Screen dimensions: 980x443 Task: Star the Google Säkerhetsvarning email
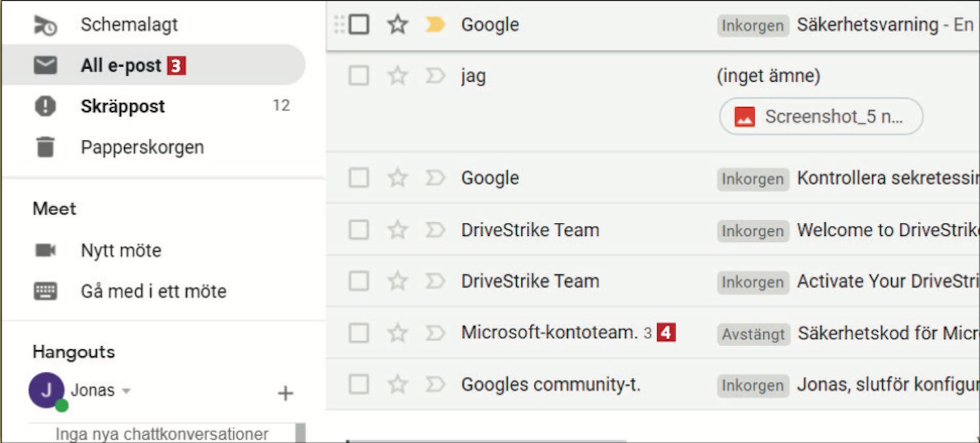pos(398,25)
